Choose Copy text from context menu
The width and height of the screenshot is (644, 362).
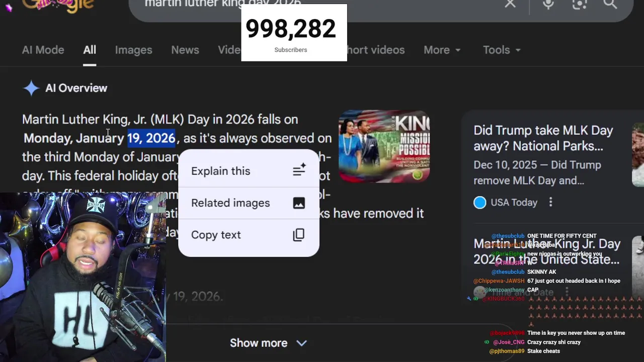click(x=249, y=235)
